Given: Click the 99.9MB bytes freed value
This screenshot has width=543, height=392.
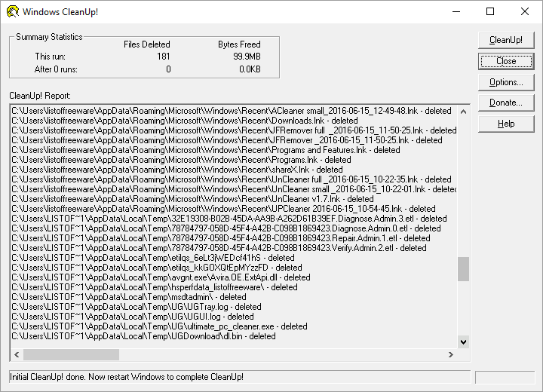Looking at the screenshot, I should tap(247, 57).
